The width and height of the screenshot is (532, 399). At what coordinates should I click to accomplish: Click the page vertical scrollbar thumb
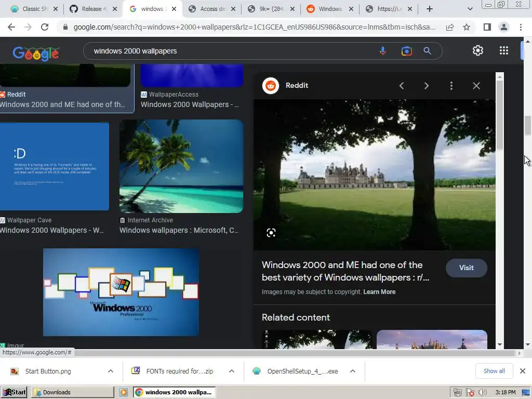click(528, 126)
